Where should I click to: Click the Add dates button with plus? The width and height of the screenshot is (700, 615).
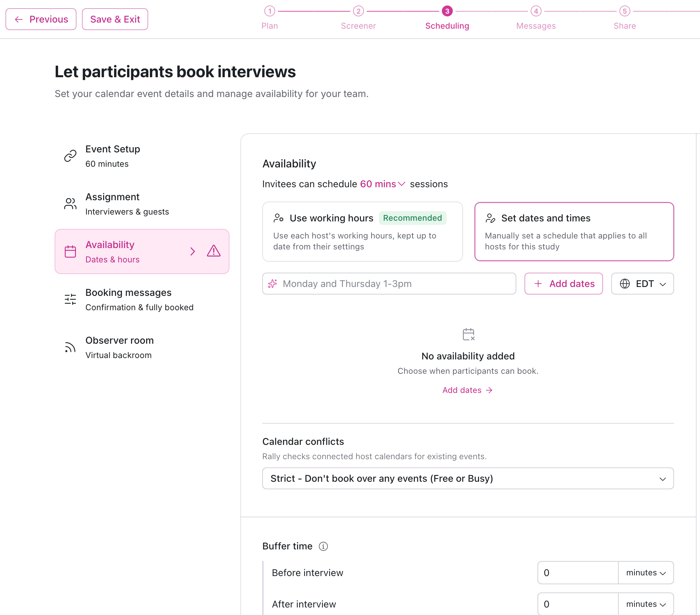tap(563, 284)
